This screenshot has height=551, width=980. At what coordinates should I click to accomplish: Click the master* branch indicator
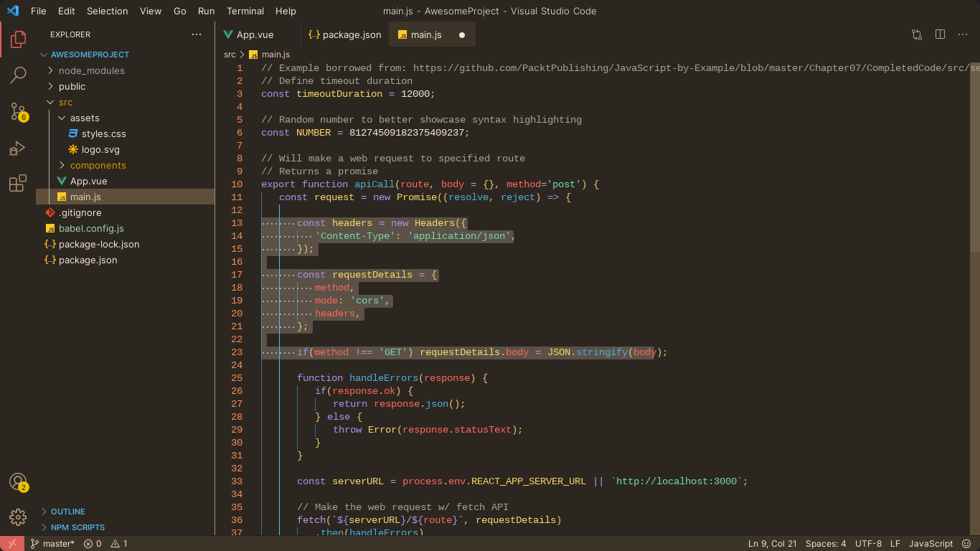[x=52, y=544]
